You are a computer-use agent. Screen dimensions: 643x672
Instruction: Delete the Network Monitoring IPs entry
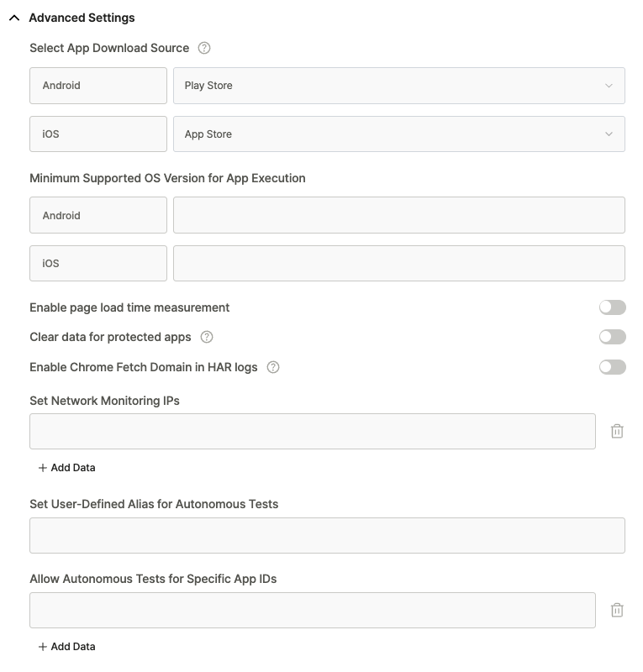(617, 431)
